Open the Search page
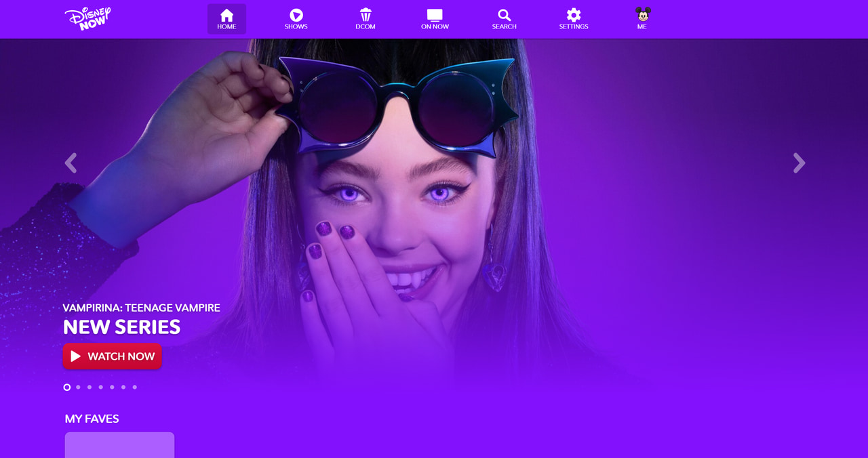The height and width of the screenshot is (458, 868). pos(505,19)
